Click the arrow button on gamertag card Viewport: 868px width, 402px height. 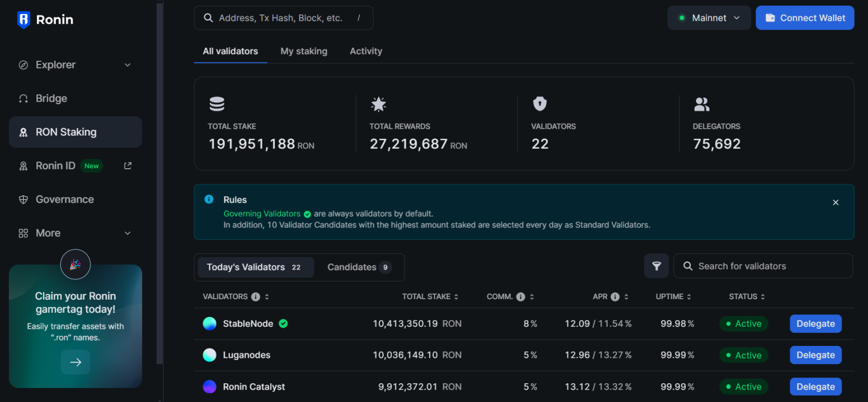click(x=75, y=362)
